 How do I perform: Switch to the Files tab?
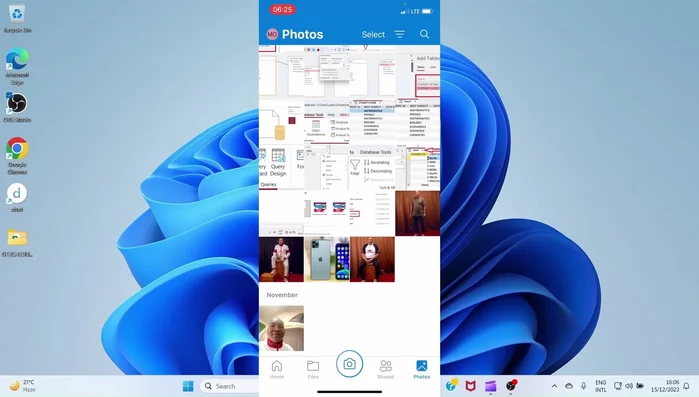pos(313,369)
